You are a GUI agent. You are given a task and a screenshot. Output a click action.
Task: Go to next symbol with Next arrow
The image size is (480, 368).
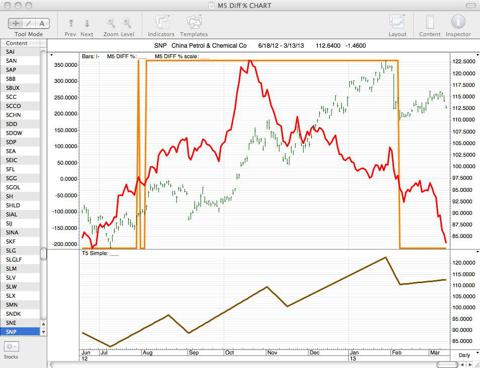(87, 23)
